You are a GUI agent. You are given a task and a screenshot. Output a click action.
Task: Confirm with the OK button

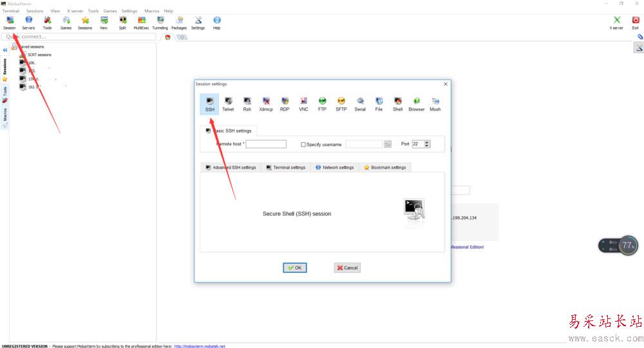coord(295,268)
